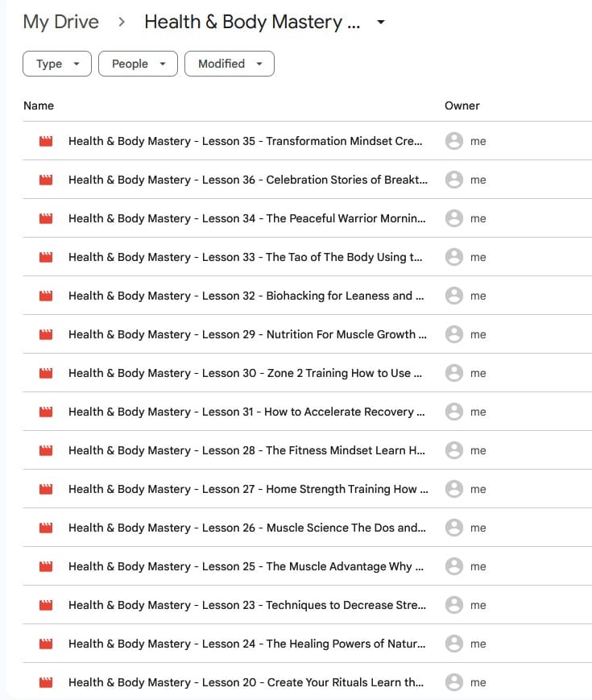Click the owner avatar icon on Lesson 34 row

[x=453, y=218]
